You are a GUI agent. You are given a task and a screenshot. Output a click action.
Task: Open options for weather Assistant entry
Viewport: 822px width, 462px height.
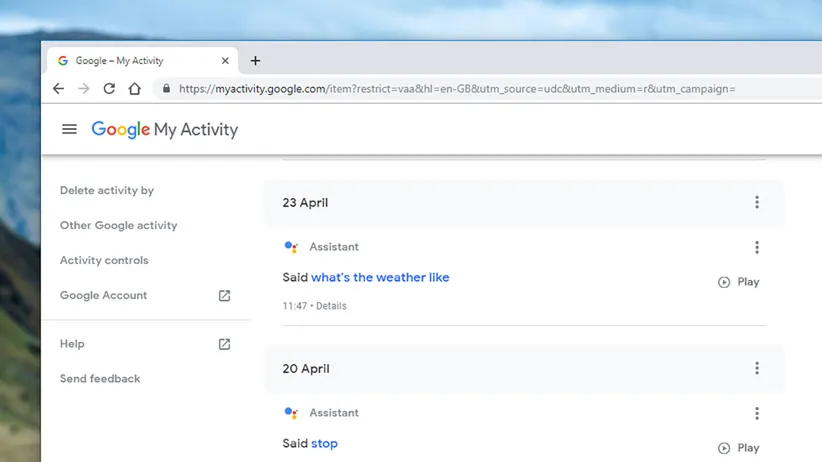pyautogui.click(x=756, y=247)
